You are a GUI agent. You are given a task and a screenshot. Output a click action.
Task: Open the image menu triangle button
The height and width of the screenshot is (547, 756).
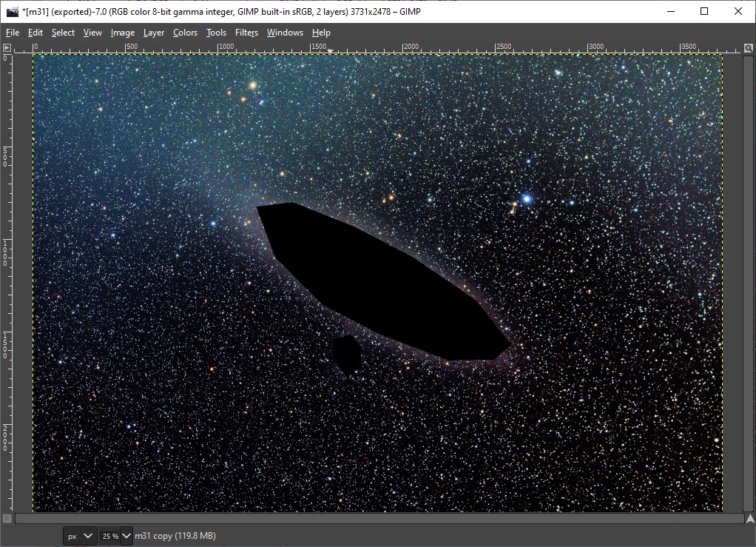pyautogui.click(x=7, y=47)
